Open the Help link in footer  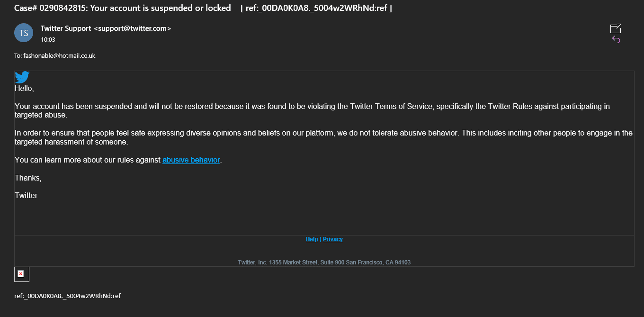point(312,239)
